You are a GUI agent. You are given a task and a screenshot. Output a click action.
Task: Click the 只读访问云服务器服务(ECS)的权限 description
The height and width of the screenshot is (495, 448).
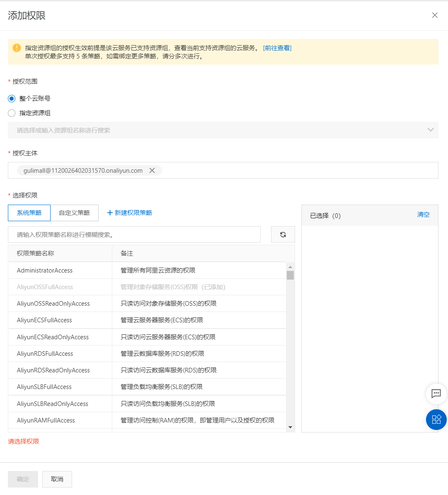(168, 337)
